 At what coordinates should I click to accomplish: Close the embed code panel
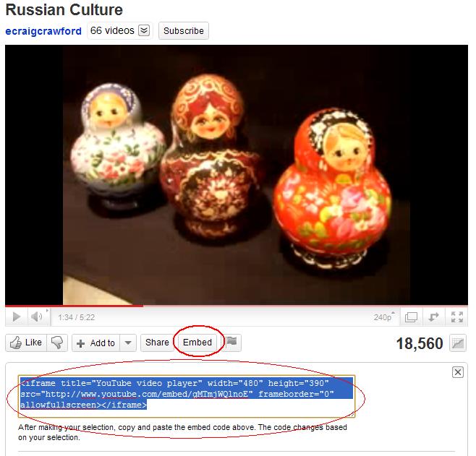point(457,372)
